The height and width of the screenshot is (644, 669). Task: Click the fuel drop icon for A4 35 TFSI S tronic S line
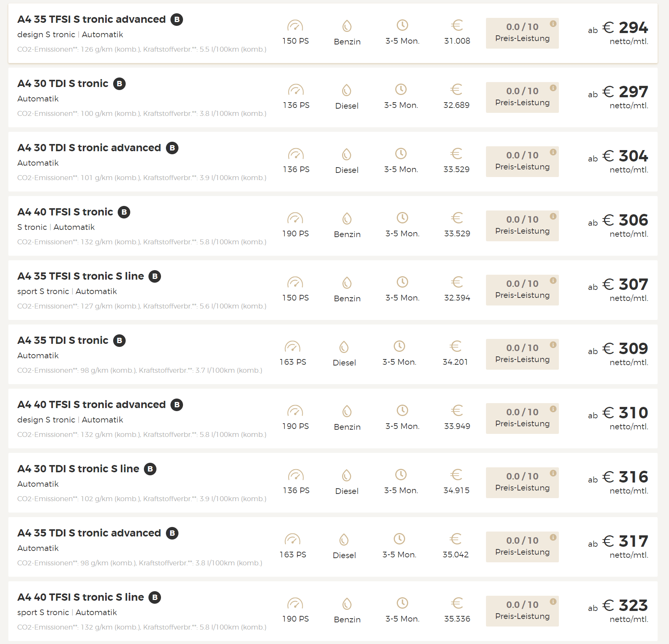click(x=347, y=283)
